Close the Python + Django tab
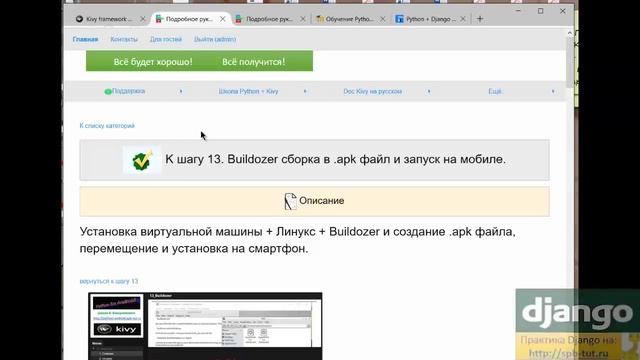 point(462,19)
